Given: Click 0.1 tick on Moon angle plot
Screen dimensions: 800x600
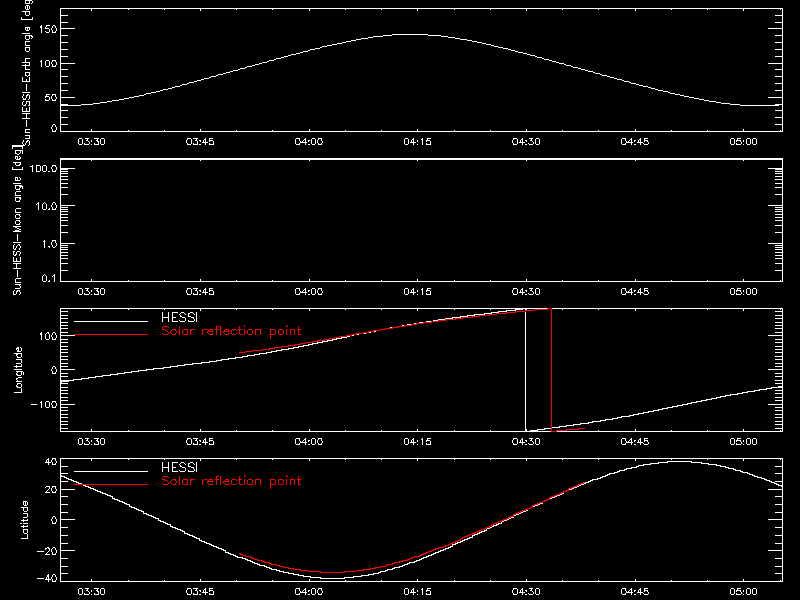Looking at the screenshot, I should pyautogui.click(x=49, y=278).
